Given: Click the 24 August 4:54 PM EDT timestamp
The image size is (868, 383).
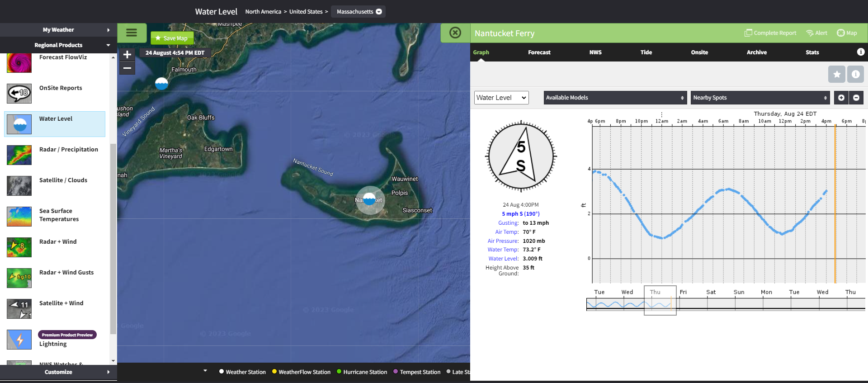Looking at the screenshot, I should tap(175, 53).
